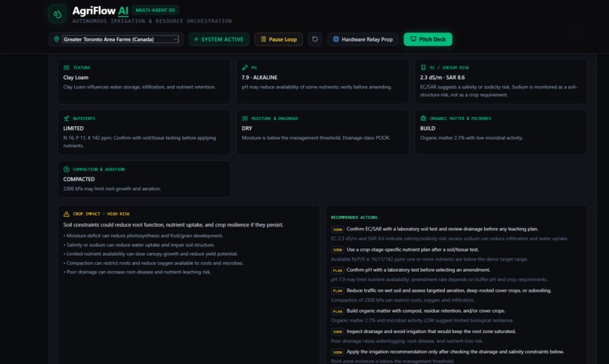Click the PLAN tag on Confirm pH action

tap(337, 270)
